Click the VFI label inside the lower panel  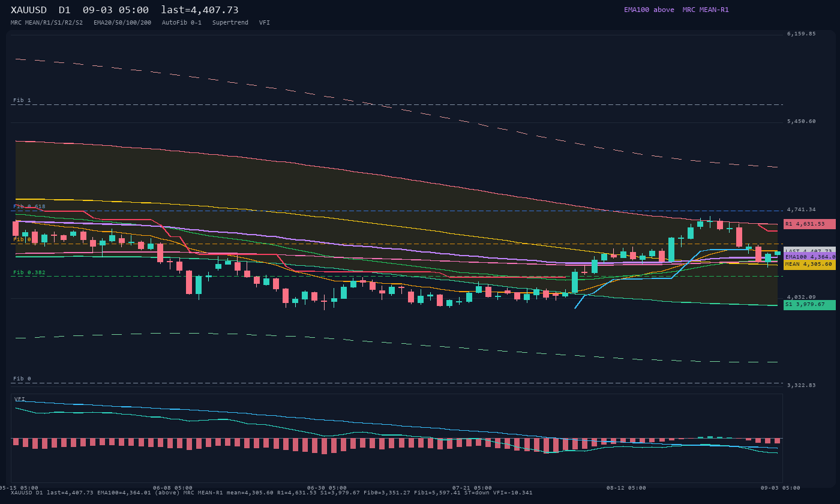point(20,399)
